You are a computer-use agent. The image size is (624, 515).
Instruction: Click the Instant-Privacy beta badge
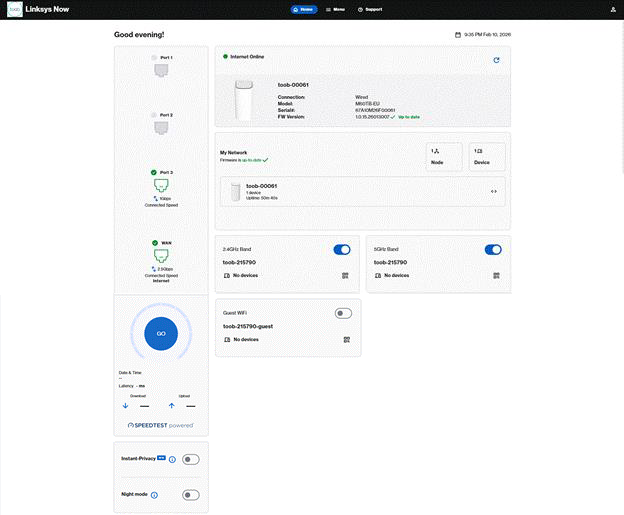(x=161, y=458)
